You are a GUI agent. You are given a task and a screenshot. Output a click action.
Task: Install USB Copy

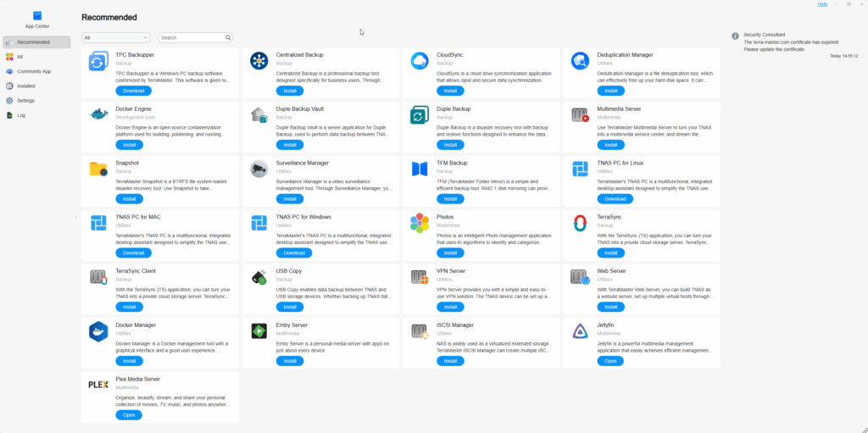290,307
